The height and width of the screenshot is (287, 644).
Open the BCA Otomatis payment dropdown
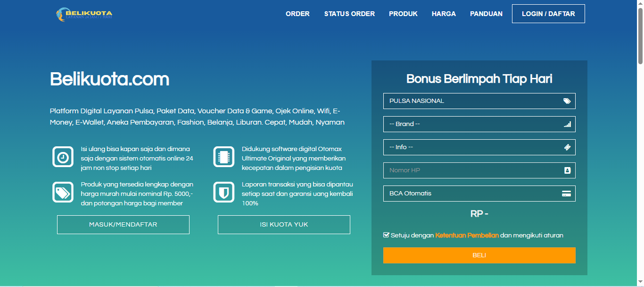(471, 194)
